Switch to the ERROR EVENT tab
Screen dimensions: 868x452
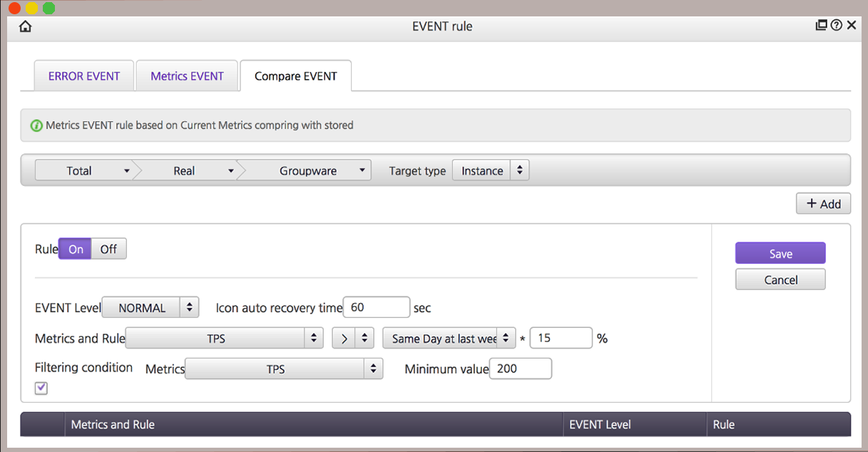point(84,76)
